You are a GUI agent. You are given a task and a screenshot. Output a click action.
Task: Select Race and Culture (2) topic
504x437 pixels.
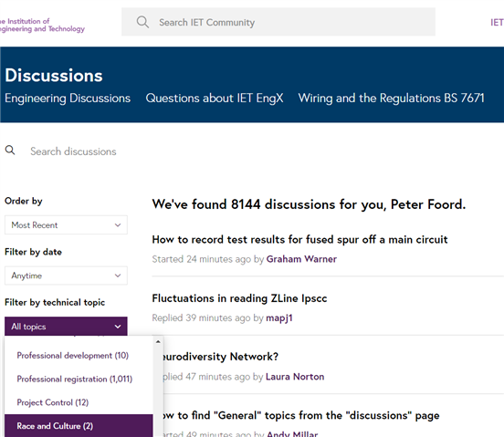[x=79, y=426]
